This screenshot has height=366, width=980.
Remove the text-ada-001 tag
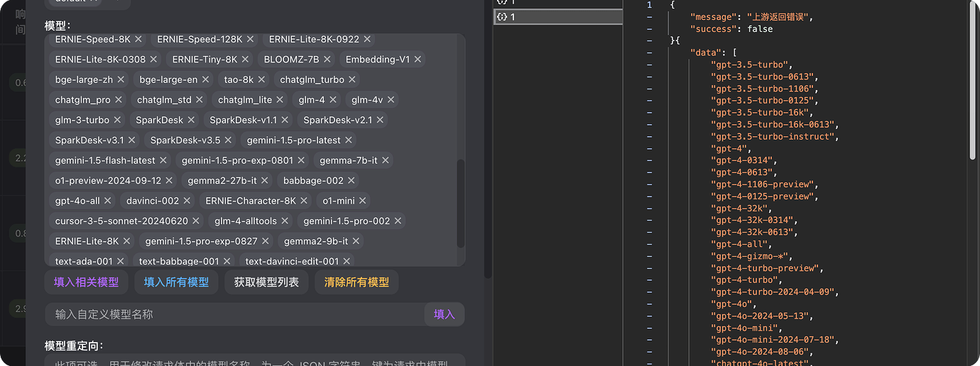121,262
